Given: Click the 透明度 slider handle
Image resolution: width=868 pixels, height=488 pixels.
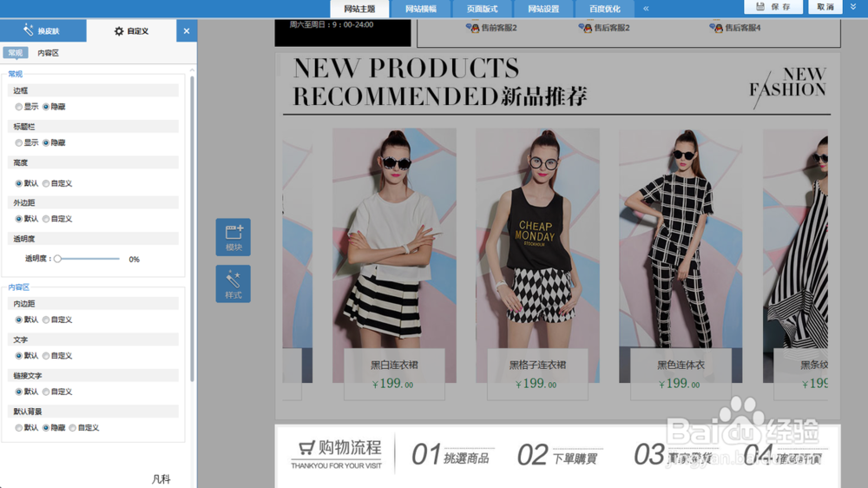Looking at the screenshot, I should tap(57, 259).
